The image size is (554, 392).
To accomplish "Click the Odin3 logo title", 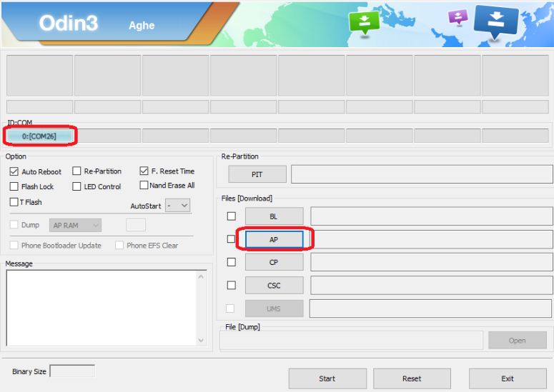I will pyautogui.click(x=68, y=24).
